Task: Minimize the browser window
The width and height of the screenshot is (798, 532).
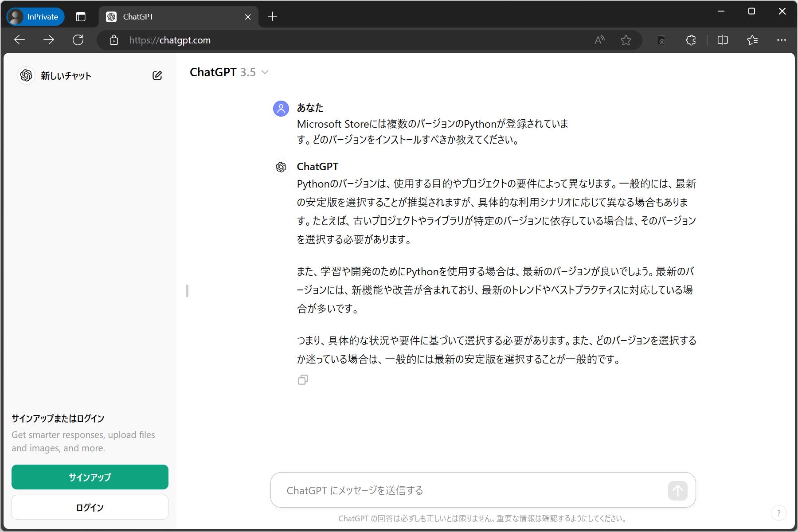Action: click(x=721, y=11)
